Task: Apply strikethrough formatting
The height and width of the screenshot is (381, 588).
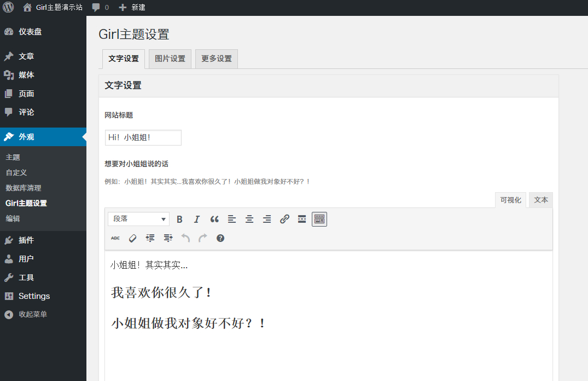Action: (x=115, y=238)
